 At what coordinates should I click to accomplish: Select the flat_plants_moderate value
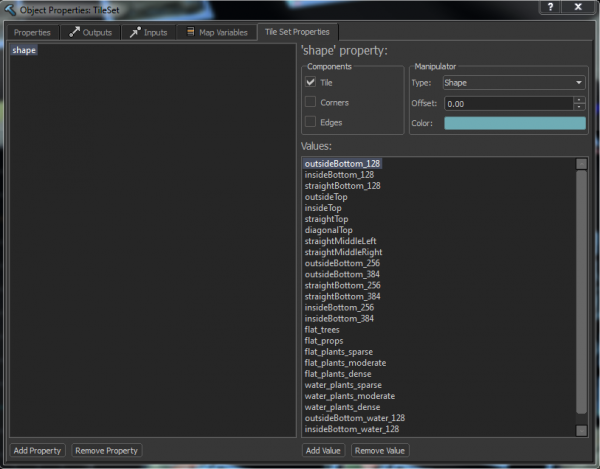346,363
